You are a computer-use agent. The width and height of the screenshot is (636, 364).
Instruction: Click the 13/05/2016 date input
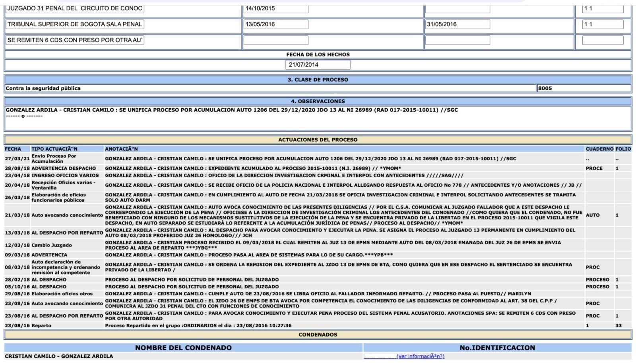[275, 24]
